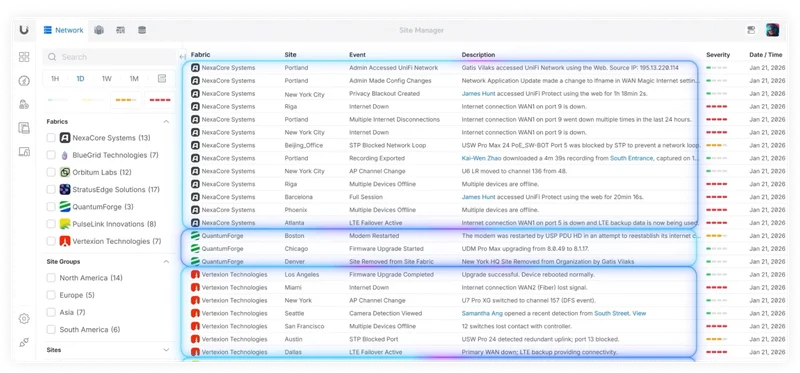
Task: Click the magnifier icon in search box
Action: (x=52, y=57)
